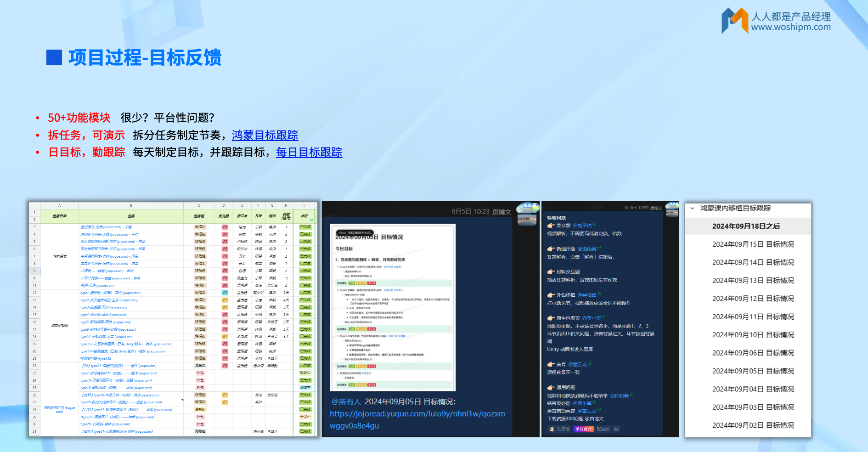This screenshot has width=868, height=452.
Task: Click the 外包 group tag in row 23
Action: click(x=200, y=373)
